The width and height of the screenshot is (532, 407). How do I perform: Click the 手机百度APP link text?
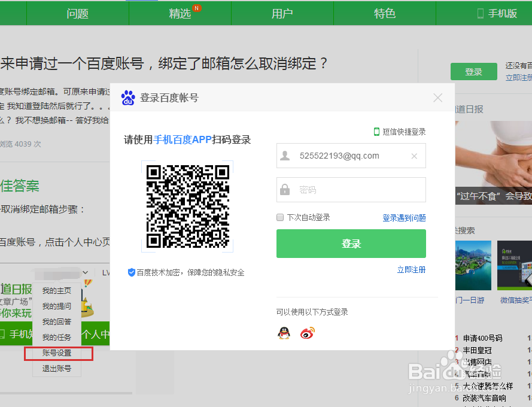(183, 139)
